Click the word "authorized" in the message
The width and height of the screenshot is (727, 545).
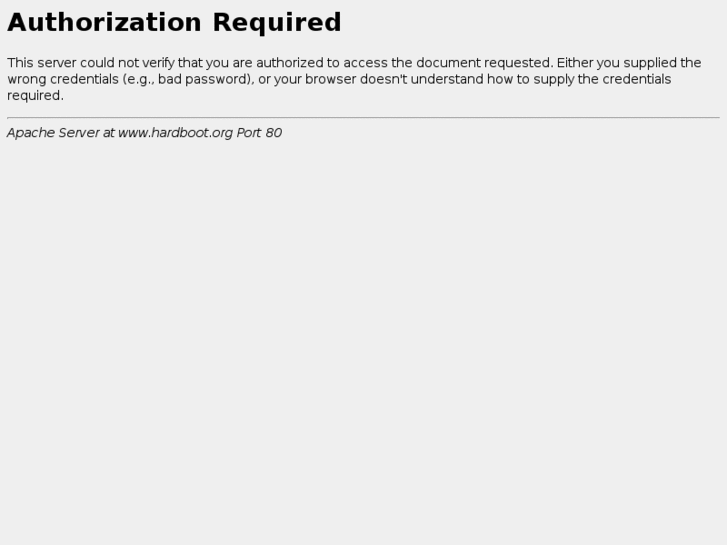[x=289, y=63]
